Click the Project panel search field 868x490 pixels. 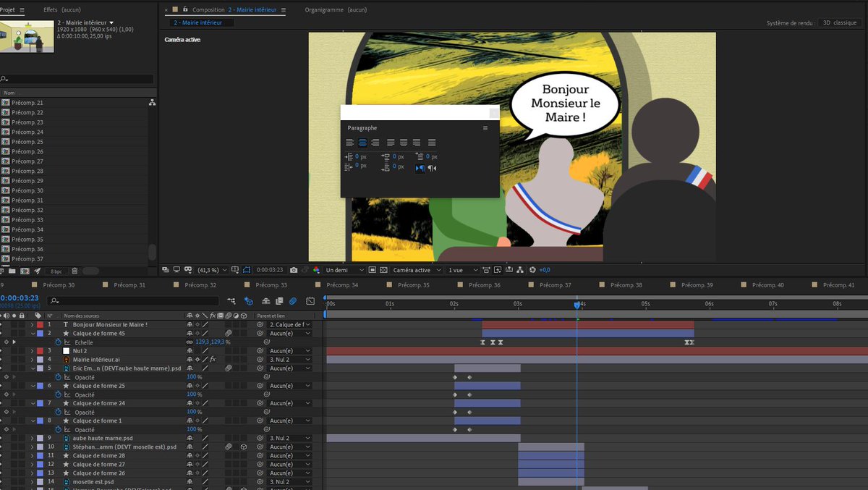(x=77, y=79)
